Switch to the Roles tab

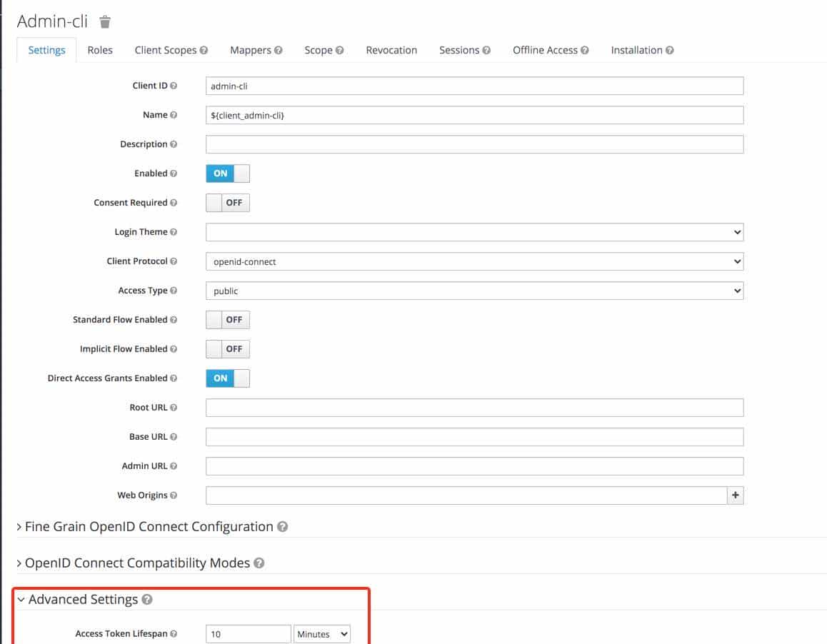100,50
